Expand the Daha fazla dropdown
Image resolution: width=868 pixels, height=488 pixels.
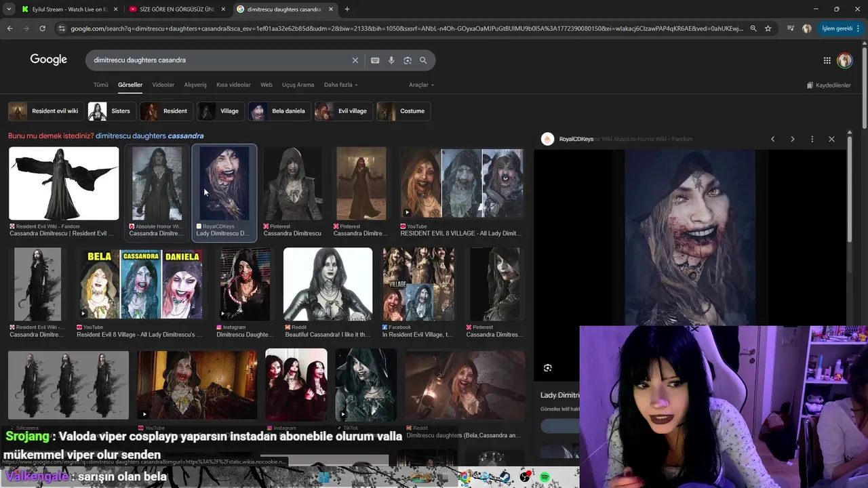pos(340,85)
